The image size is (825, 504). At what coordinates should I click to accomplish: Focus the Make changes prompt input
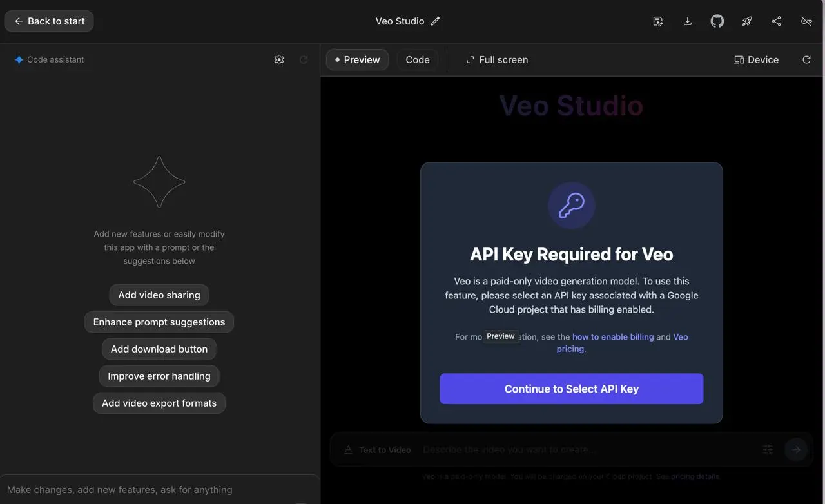coord(159,490)
